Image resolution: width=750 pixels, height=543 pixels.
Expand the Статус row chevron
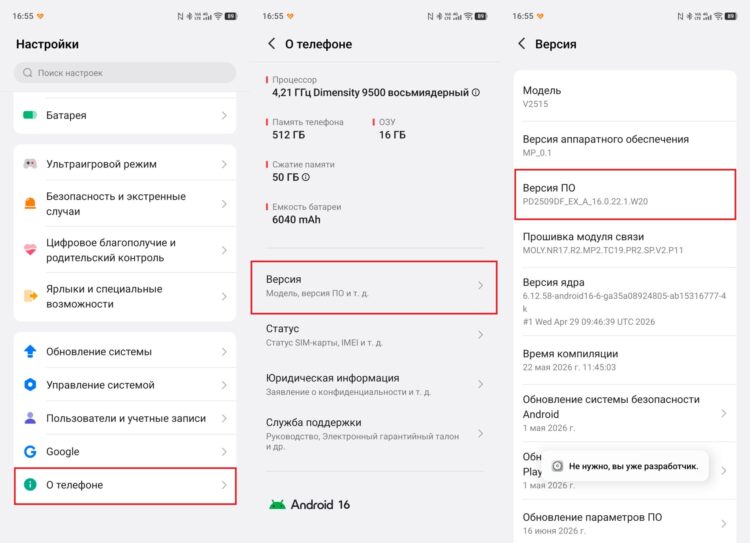point(480,335)
